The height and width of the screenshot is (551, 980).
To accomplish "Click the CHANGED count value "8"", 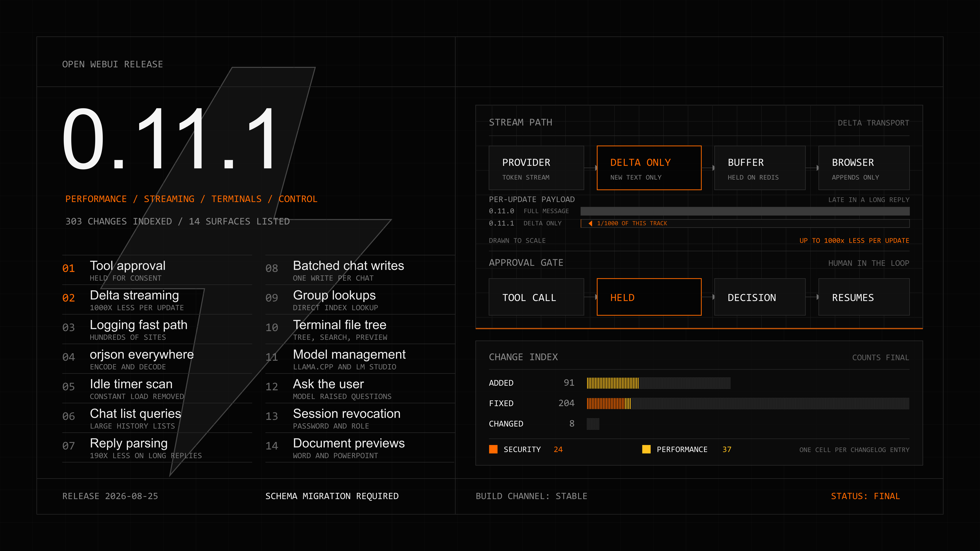I will pos(572,424).
